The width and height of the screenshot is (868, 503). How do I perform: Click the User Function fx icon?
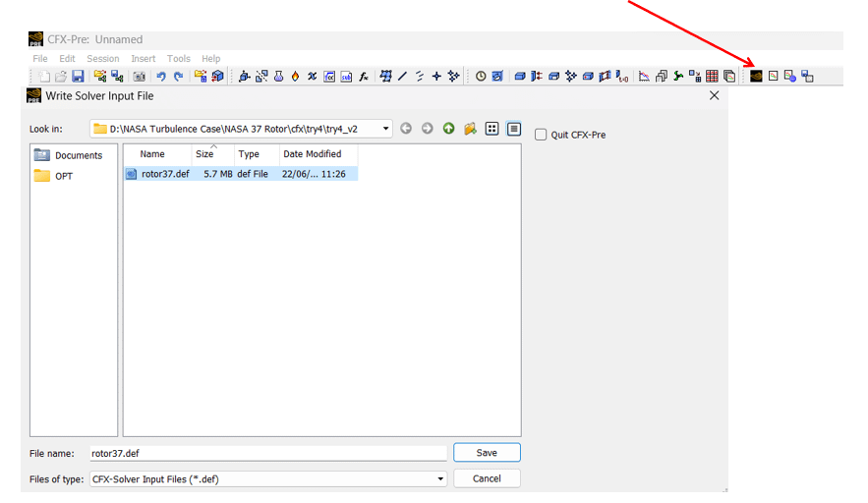[364, 77]
